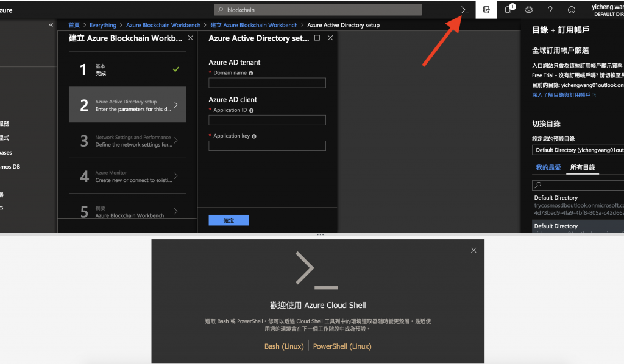Click the directory and subscription filter icon
Image resolution: width=624 pixels, height=364 pixels.
[486, 10]
